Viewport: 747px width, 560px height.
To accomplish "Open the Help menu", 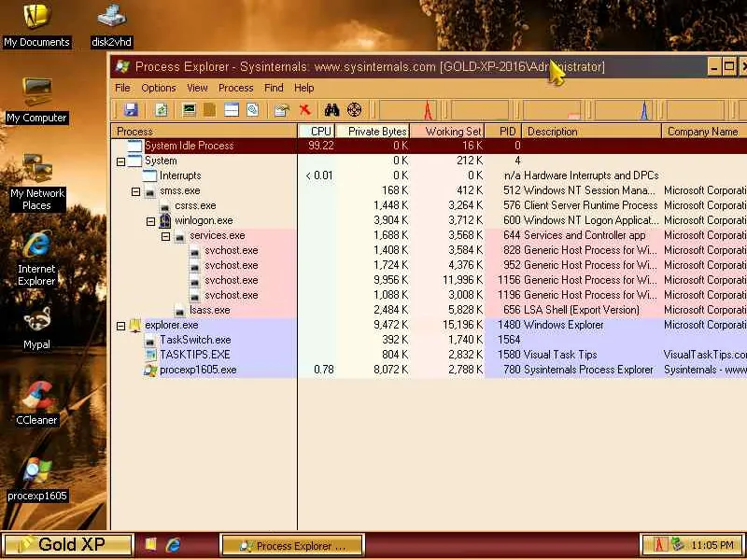I will coord(304,88).
